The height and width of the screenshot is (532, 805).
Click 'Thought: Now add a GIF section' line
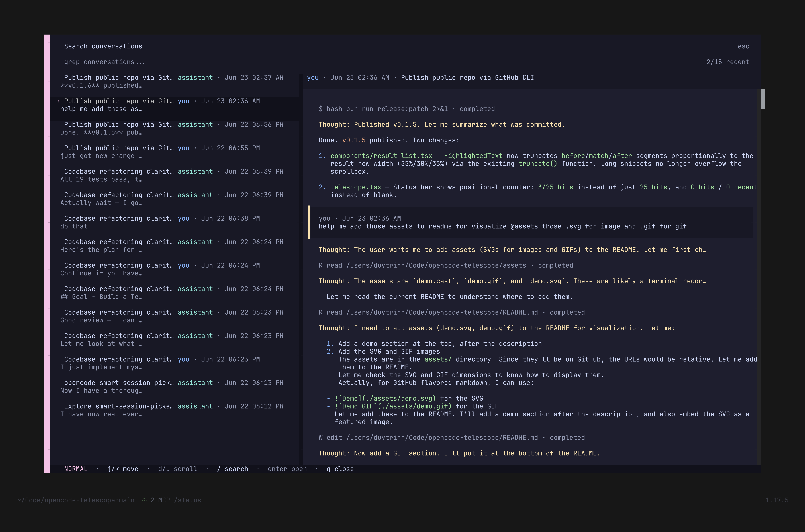point(459,453)
